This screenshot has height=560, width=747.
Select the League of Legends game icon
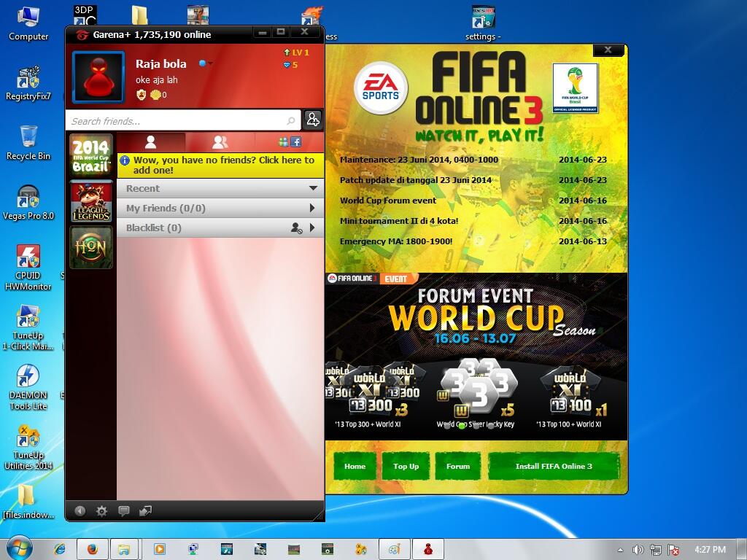91,201
